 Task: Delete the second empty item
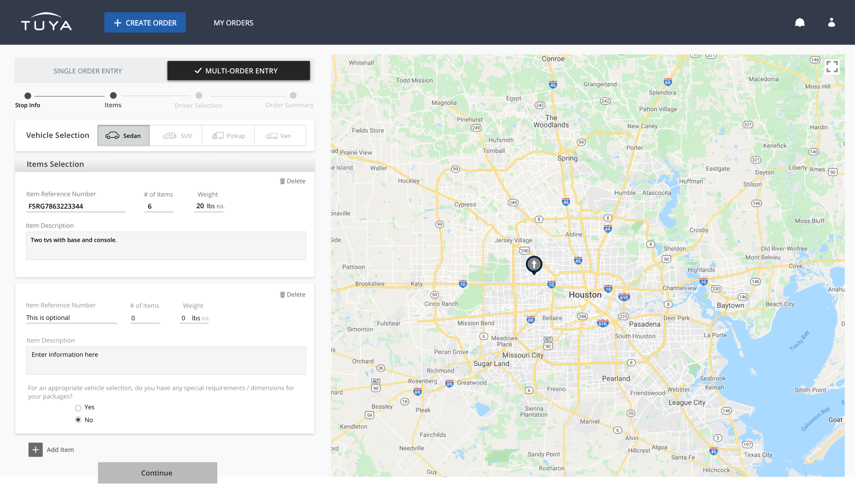click(x=292, y=295)
